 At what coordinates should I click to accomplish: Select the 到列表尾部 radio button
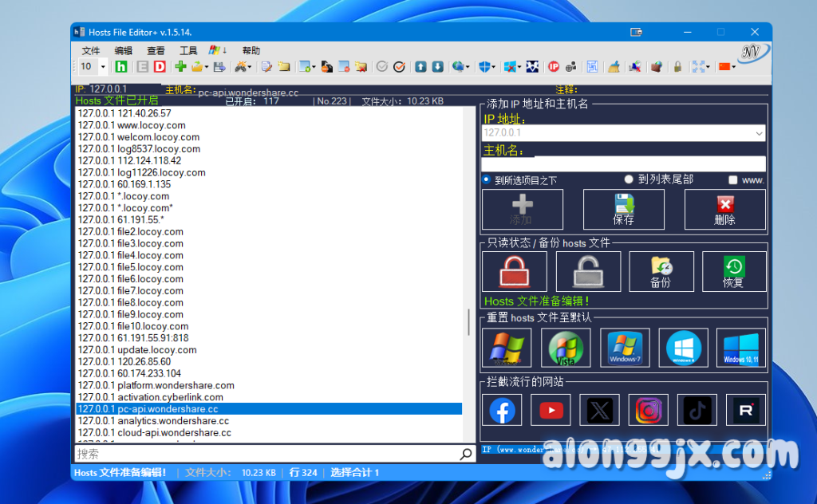coord(630,180)
